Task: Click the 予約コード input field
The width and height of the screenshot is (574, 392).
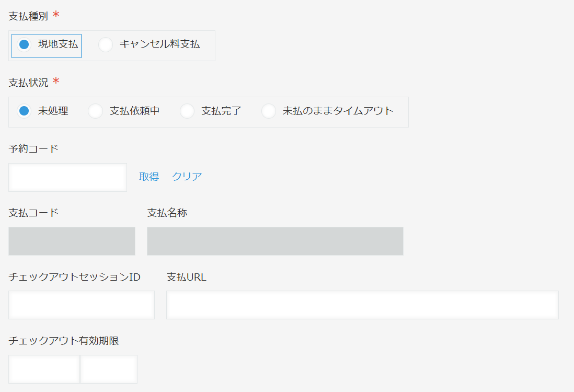Action: [68, 178]
